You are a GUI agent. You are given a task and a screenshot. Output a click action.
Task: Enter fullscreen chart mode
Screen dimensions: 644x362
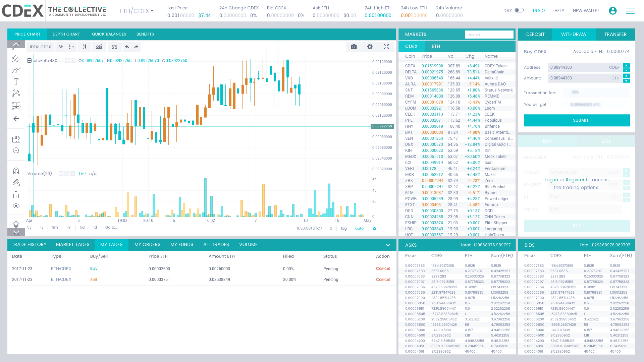coord(386,47)
